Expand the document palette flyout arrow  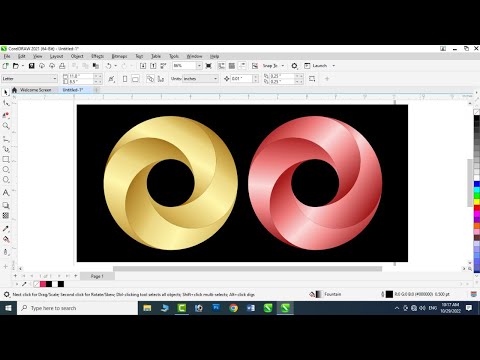coord(17,284)
